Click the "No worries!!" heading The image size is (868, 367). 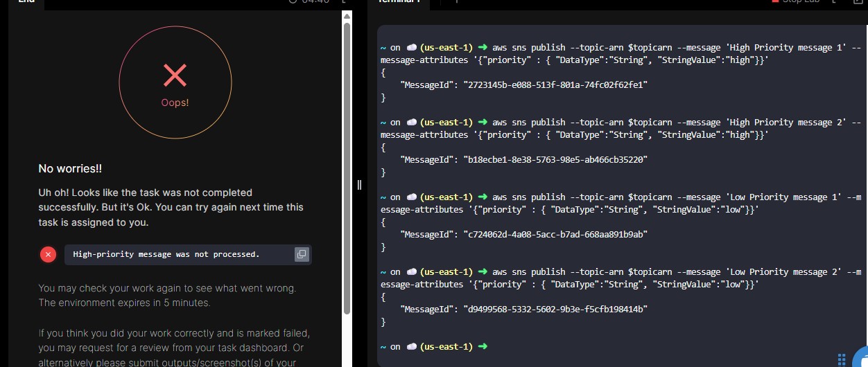coord(70,168)
